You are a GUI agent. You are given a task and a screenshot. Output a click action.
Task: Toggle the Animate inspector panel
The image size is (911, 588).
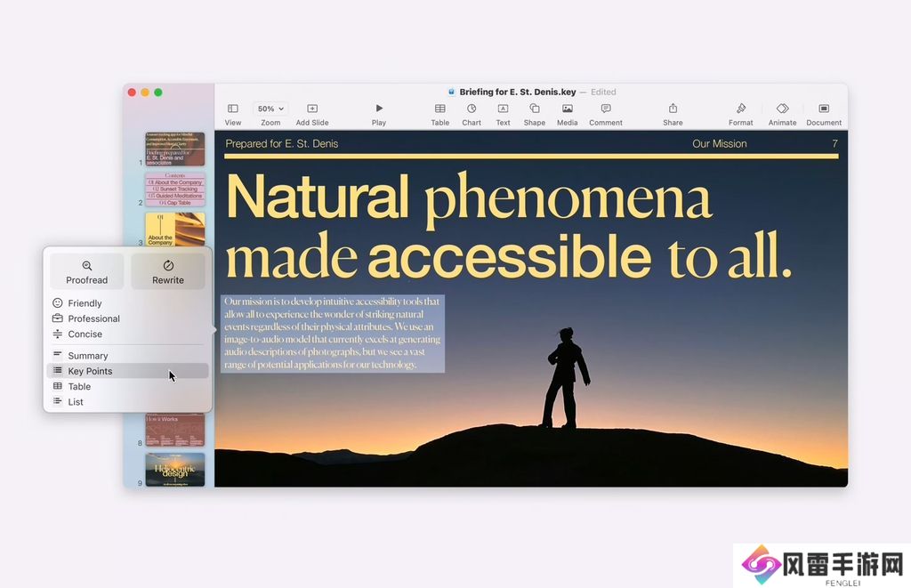point(782,109)
